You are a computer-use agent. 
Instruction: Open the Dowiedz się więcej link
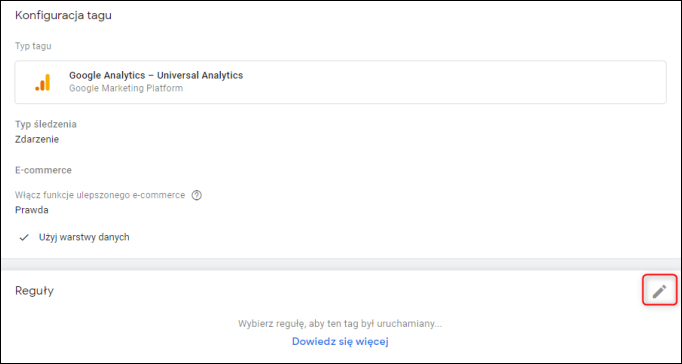[x=340, y=341]
